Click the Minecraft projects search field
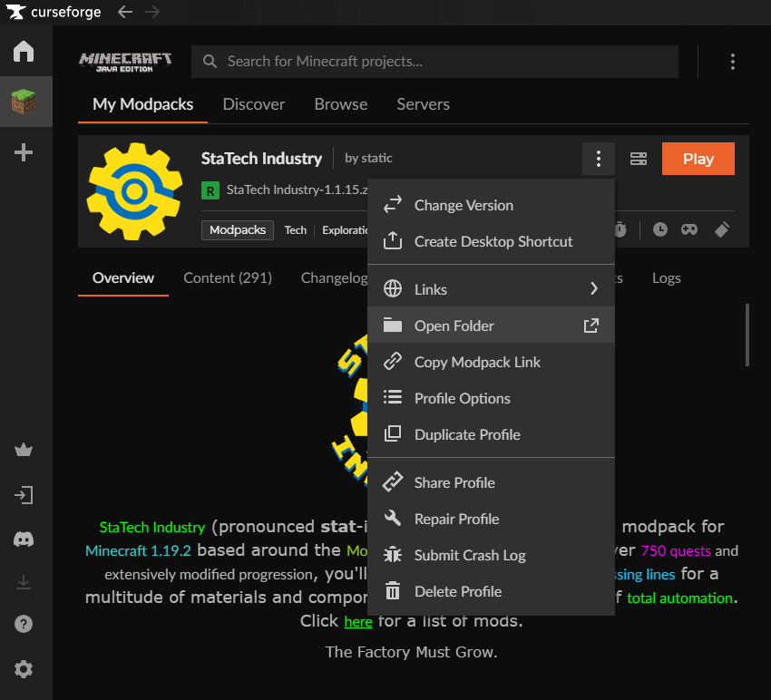Screen dimensions: 771x700 point(435,62)
